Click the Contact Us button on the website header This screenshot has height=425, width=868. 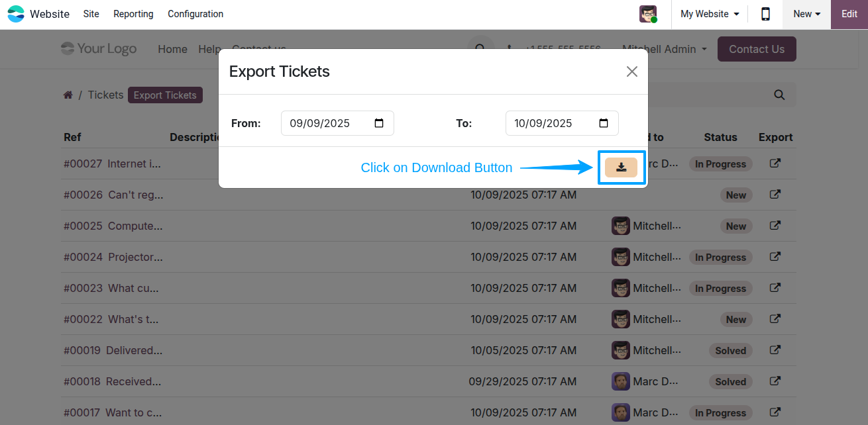click(757, 49)
